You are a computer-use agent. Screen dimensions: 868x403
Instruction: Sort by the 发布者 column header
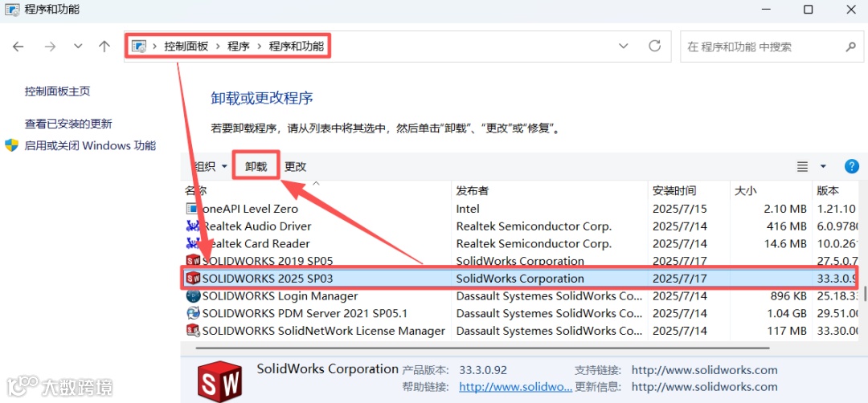(473, 191)
